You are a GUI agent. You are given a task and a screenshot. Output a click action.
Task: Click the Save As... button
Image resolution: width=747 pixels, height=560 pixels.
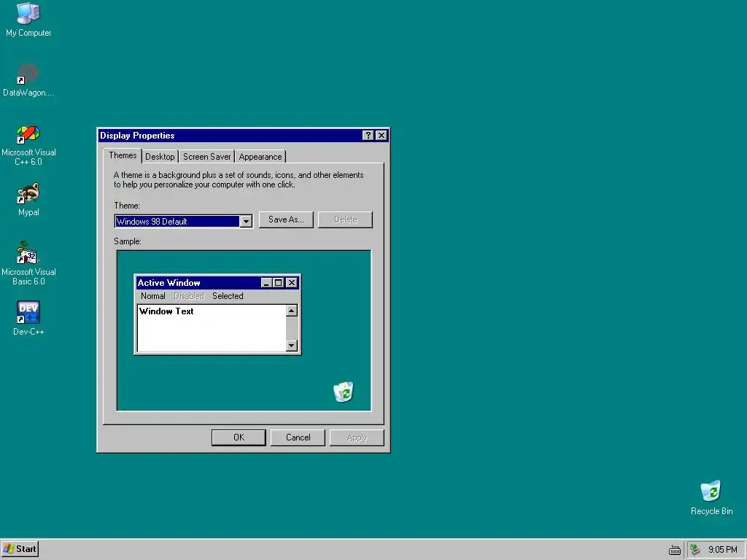286,219
